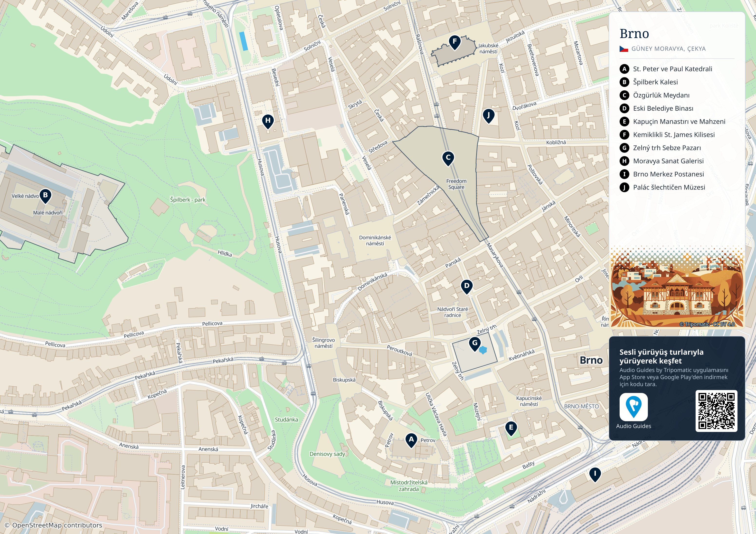The height and width of the screenshot is (534, 756).
Task: Open the Audio Guides app icon
Action: click(633, 407)
